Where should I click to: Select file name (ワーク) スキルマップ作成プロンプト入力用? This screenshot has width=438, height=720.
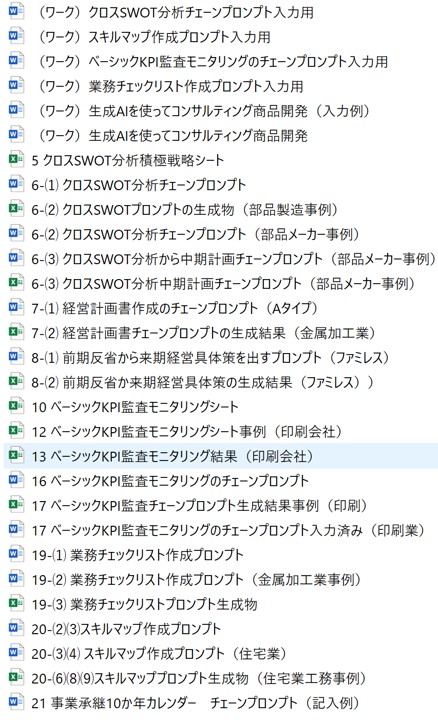[155, 36]
